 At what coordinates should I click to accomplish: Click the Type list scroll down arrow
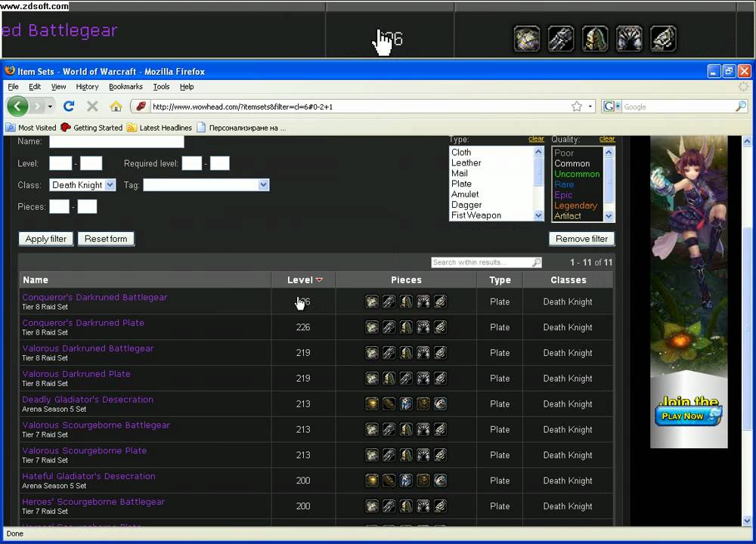click(538, 215)
